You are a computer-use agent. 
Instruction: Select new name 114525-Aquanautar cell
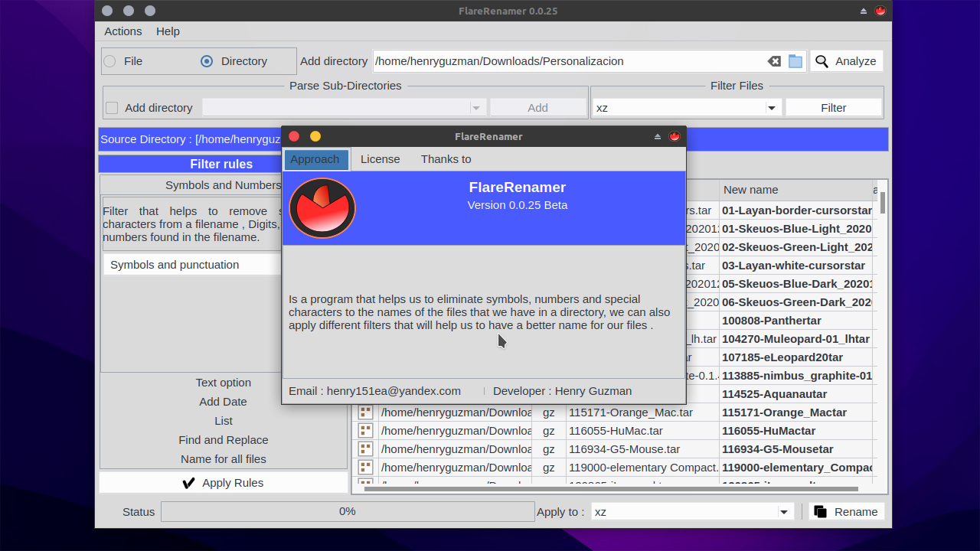pos(796,394)
